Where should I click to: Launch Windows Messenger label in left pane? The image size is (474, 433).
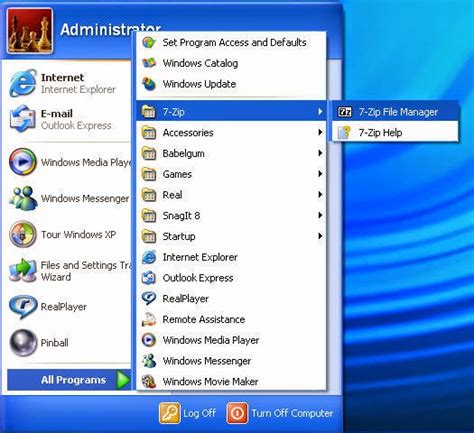pyautogui.click(x=85, y=198)
